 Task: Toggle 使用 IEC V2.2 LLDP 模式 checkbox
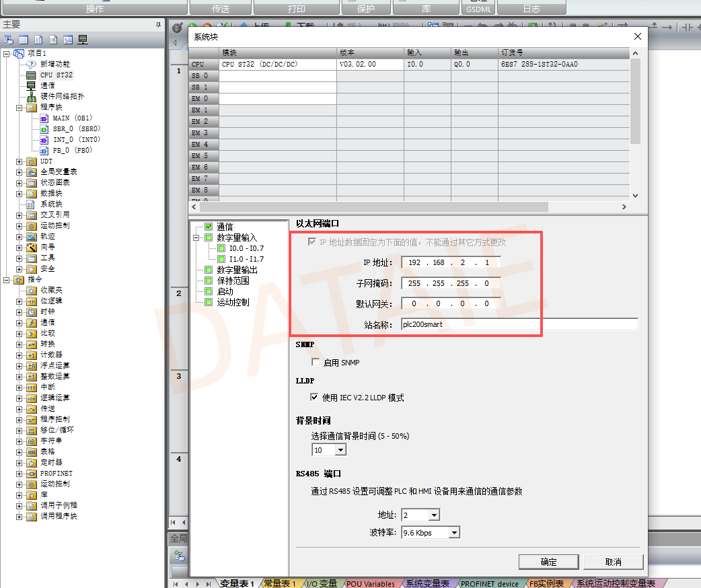click(314, 397)
